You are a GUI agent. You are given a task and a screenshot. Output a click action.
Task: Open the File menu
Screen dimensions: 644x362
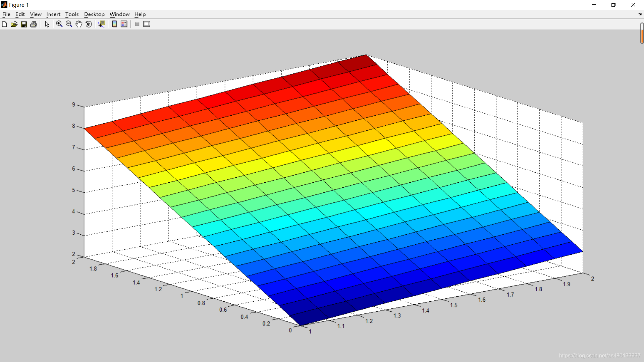pyautogui.click(x=6, y=14)
